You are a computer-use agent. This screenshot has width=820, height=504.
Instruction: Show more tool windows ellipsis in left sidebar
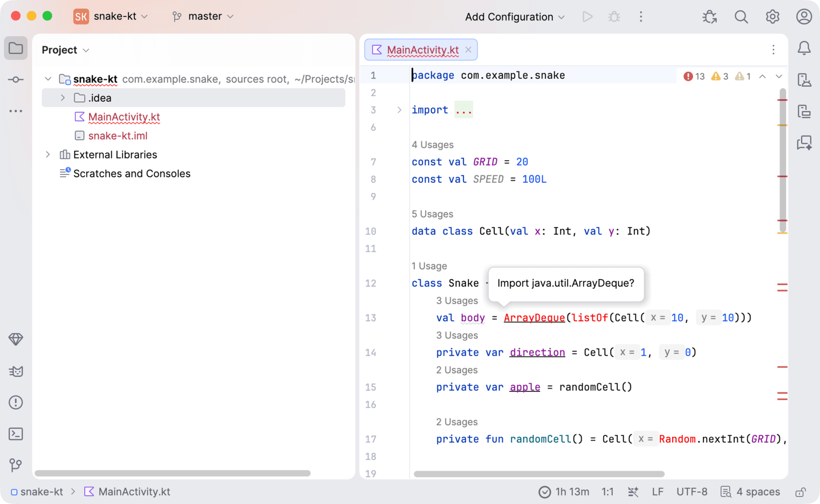16,111
